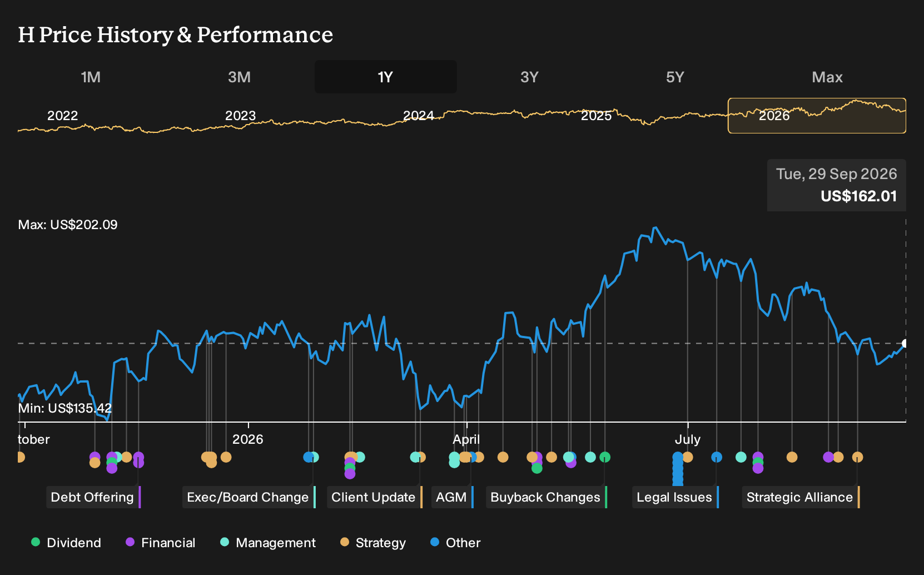The image size is (924, 575).
Task: Open the Exec/Board Change event label
Action: click(x=249, y=497)
